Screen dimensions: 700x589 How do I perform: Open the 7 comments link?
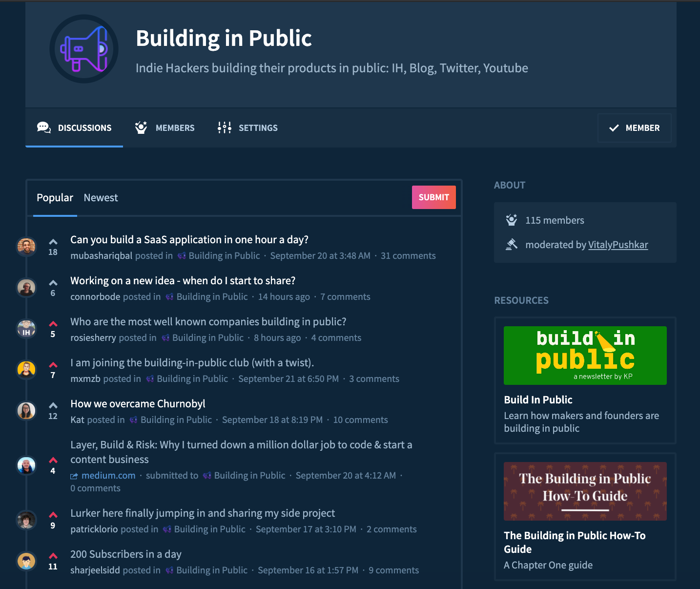tap(345, 297)
